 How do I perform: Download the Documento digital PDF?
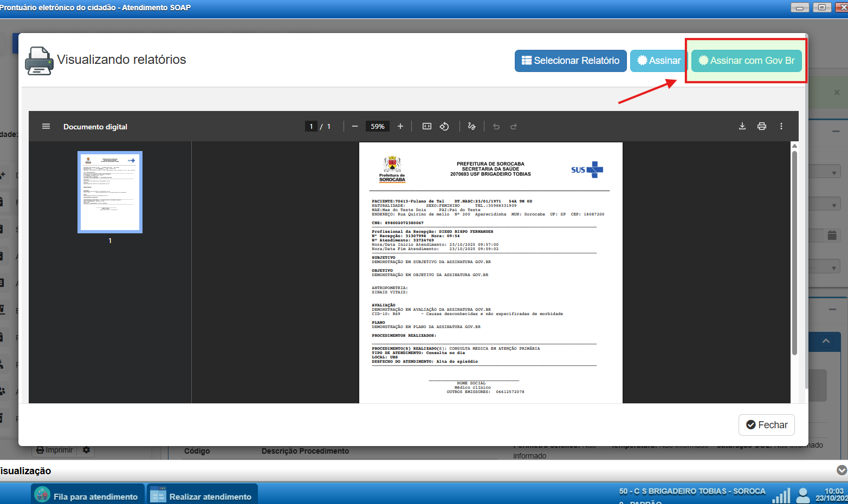pos(742,127)
